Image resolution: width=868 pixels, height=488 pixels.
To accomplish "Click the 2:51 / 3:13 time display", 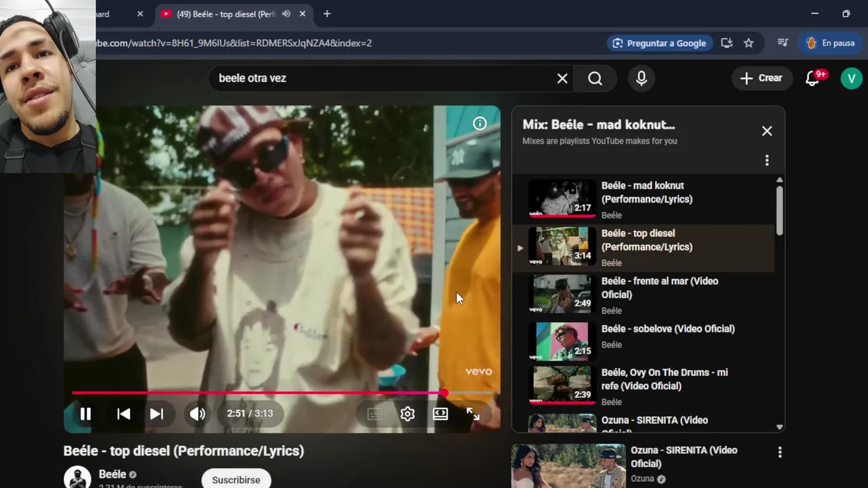I will coord(250,413).
